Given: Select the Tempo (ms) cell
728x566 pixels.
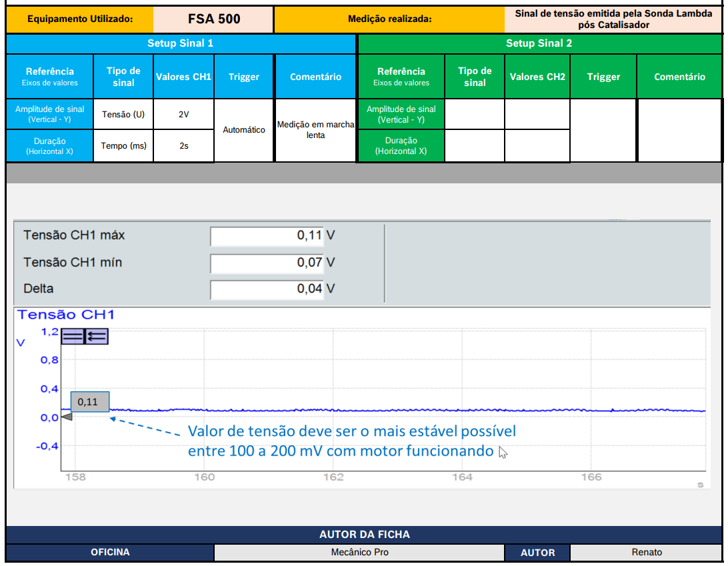Looking at the screenshot, I should click(x=123, y=146).
